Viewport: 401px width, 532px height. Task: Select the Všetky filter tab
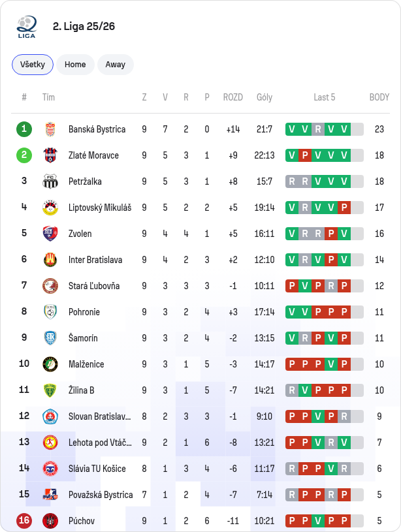pos(33,65)
